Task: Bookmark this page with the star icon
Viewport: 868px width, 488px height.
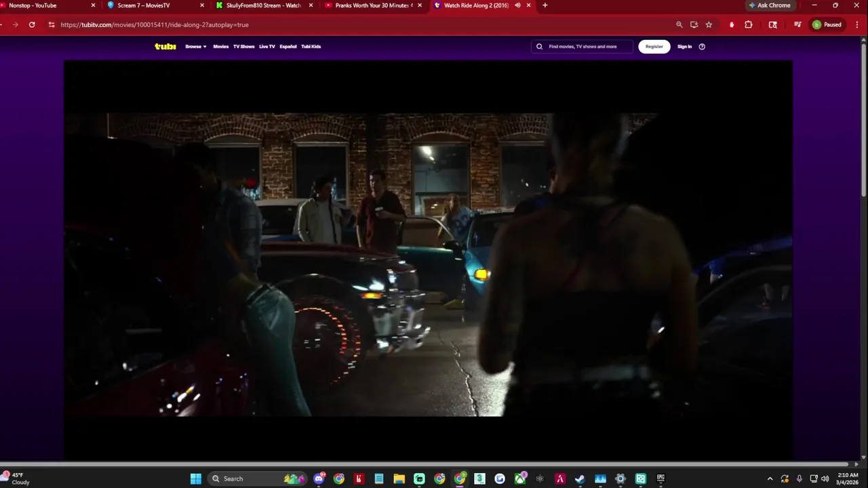Action: [x=709, y=24]
